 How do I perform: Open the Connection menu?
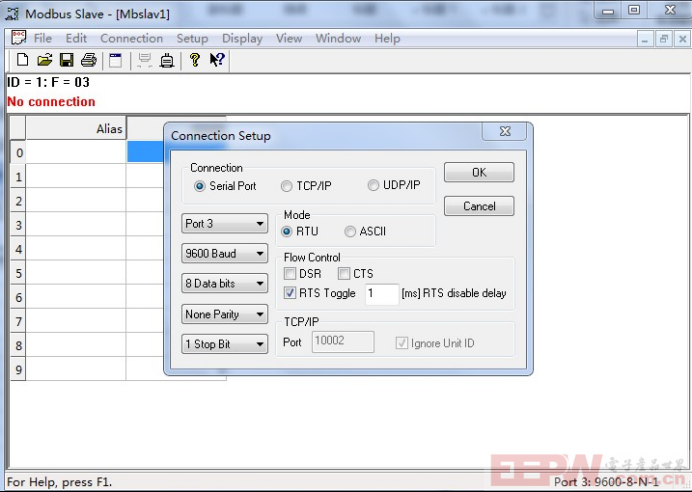click(x=132, y=38)
